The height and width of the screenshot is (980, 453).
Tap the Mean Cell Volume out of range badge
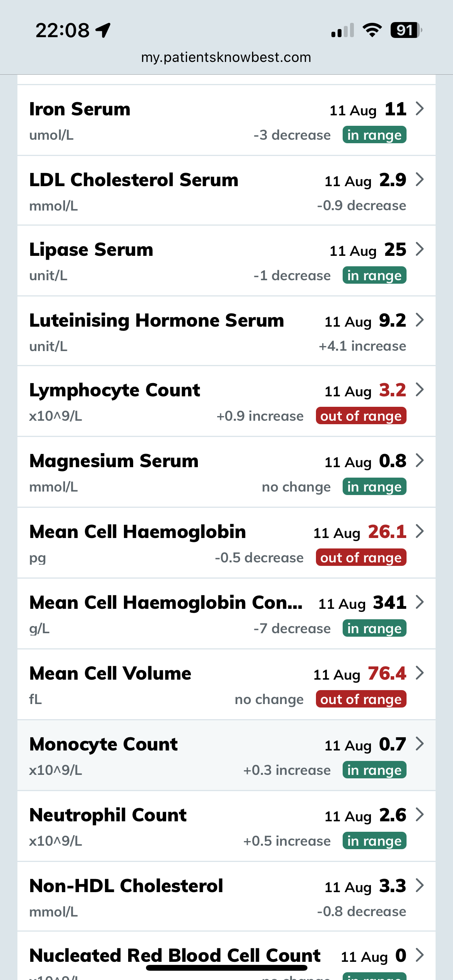pos(361,699)
